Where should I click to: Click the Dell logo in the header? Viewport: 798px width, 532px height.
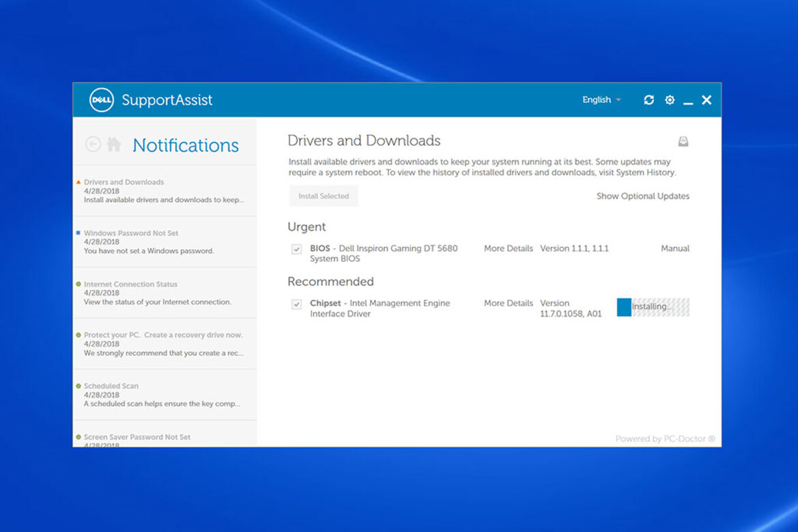tap(101, 100)
